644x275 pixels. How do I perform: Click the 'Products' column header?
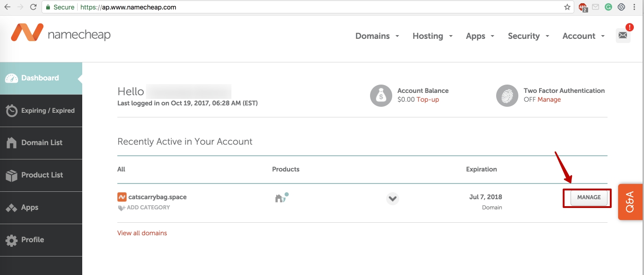click(x=286, y=169)
